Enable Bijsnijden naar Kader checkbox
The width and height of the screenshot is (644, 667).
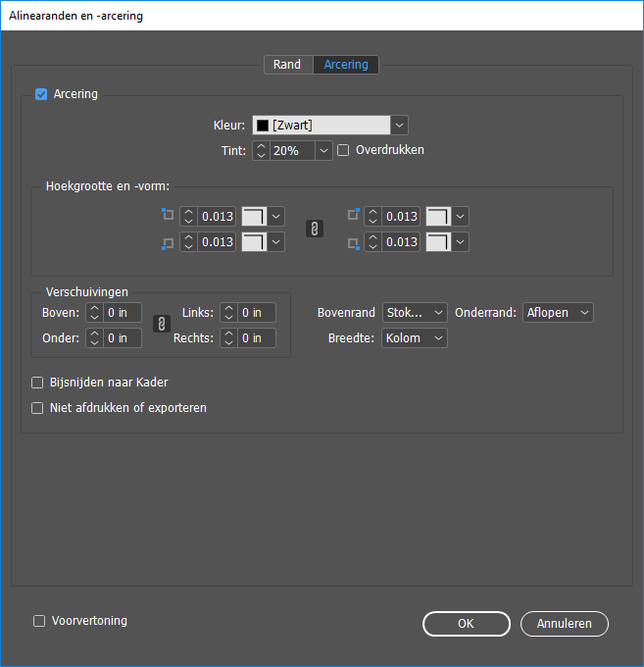click(x=38, y=383)
